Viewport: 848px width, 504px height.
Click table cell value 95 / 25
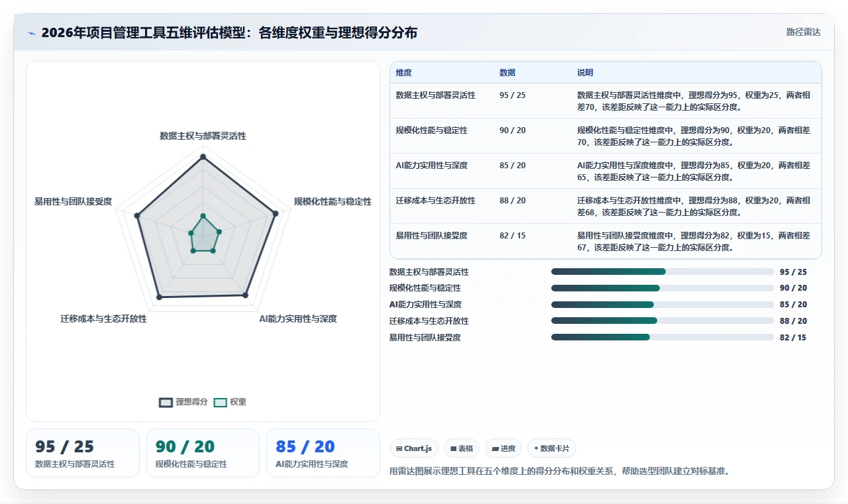point(512,95)
